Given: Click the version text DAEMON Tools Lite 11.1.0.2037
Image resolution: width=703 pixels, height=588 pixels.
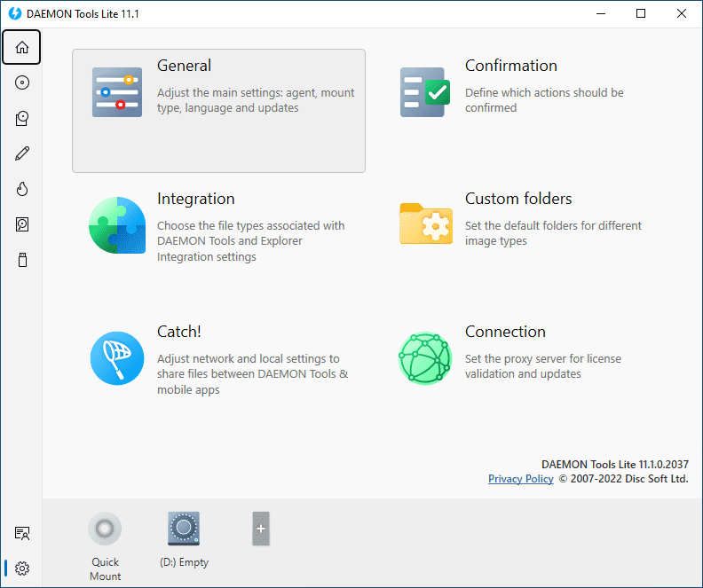Looking at the screenshot, I should (614, 464).
